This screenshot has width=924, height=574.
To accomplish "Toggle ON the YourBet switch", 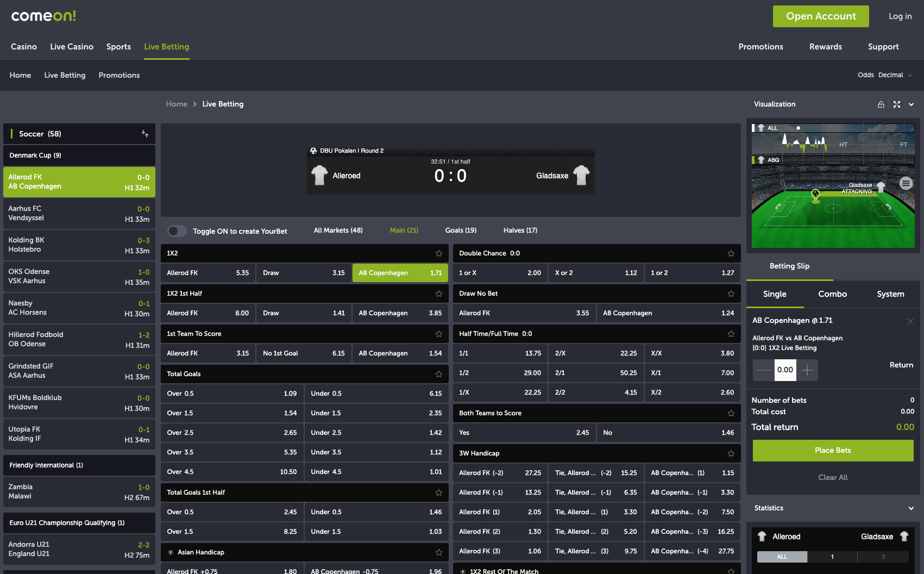I will [177, 231].
